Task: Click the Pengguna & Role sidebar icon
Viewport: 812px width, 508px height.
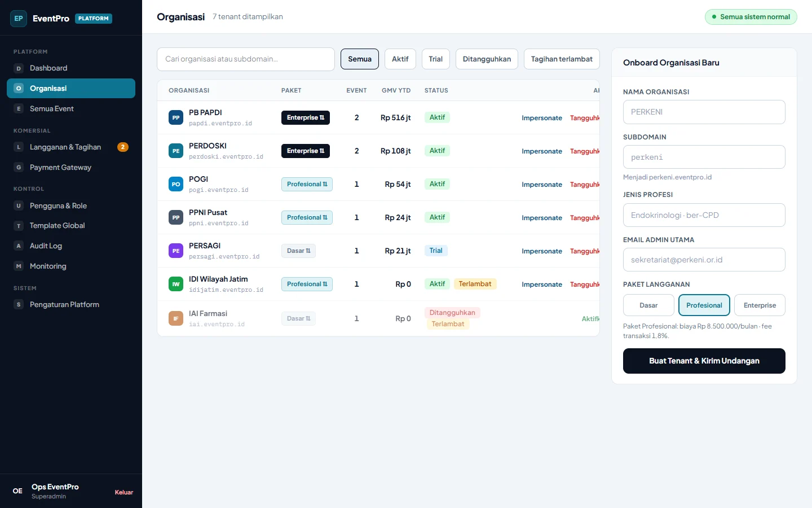Action: (x=19, y=206)
